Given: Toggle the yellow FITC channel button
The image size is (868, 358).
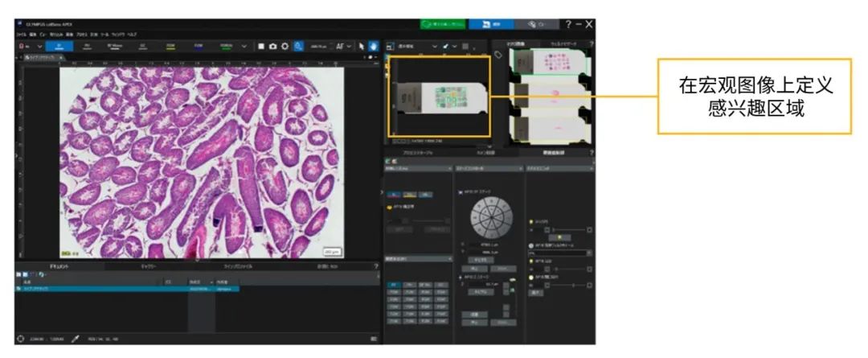Looking at the screenshot, I should pyautogui.click(x=170, y=46).
